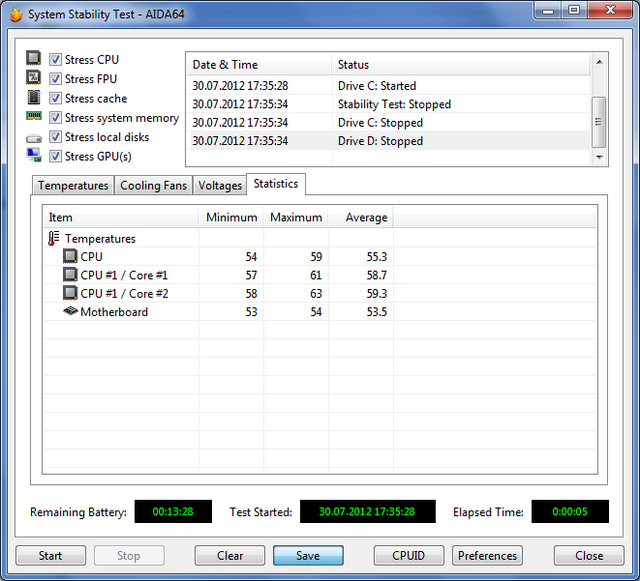Click the CPUID button
This screenshot has height=581, width=640.
click(409, 556)
